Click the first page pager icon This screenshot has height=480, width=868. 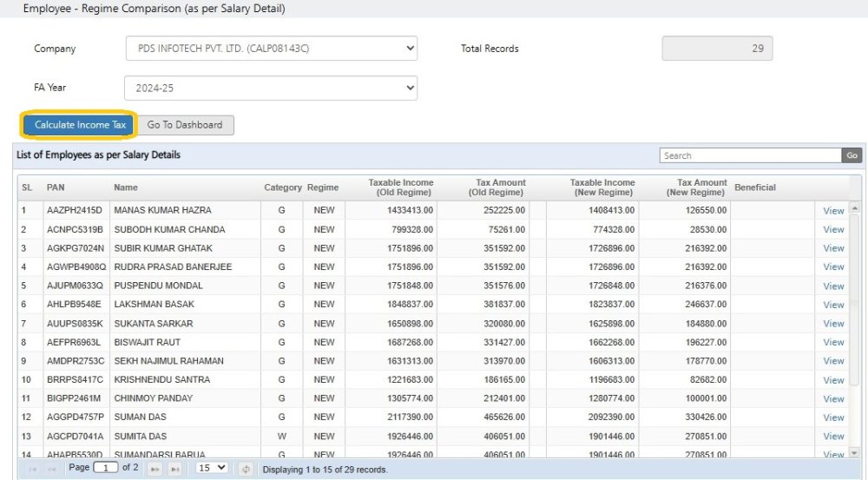[x=34, y=469]
